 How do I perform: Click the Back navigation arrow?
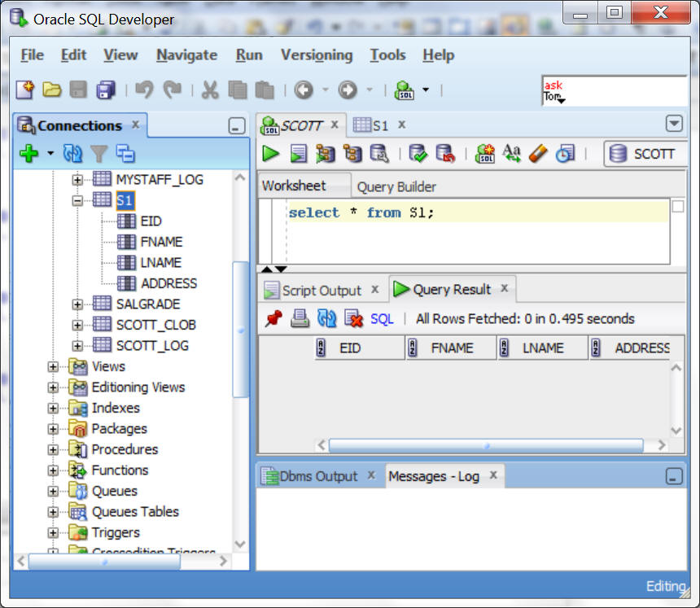(x=304, y=90)
